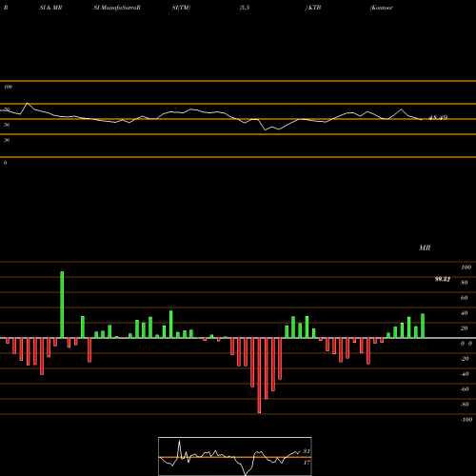Click the '(5,5' parameter text in header
Screen dimensions: 476x476
pyautogui.click(x=245, y=8)
